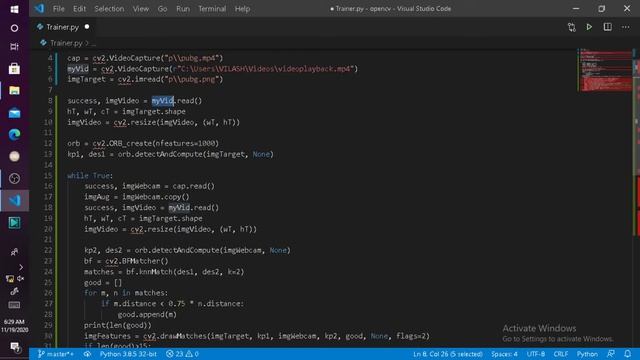Click line number 8 in gutter
640x360 pixels.
pos(50,100)
